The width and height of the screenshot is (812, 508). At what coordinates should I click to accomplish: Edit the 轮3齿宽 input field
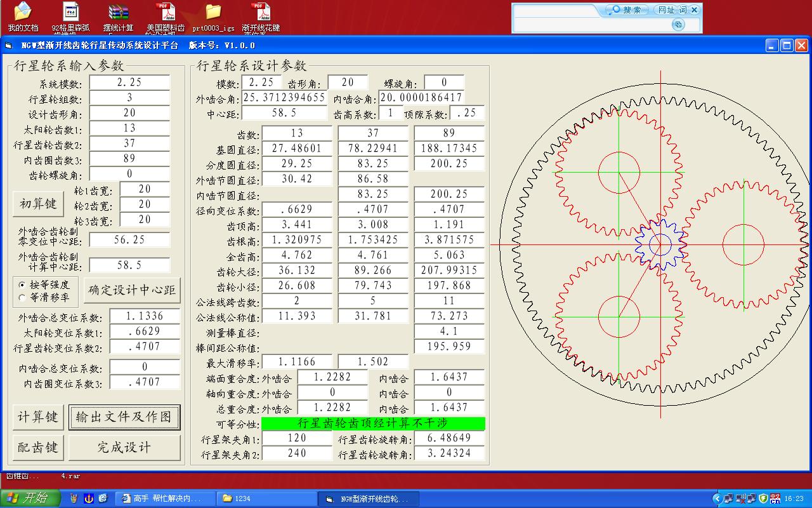pyautogui.click(x=145, y=220)
